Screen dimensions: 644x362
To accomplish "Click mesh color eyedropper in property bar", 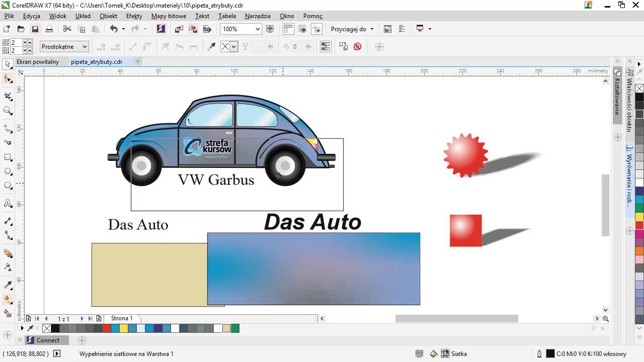I will 212,47.
